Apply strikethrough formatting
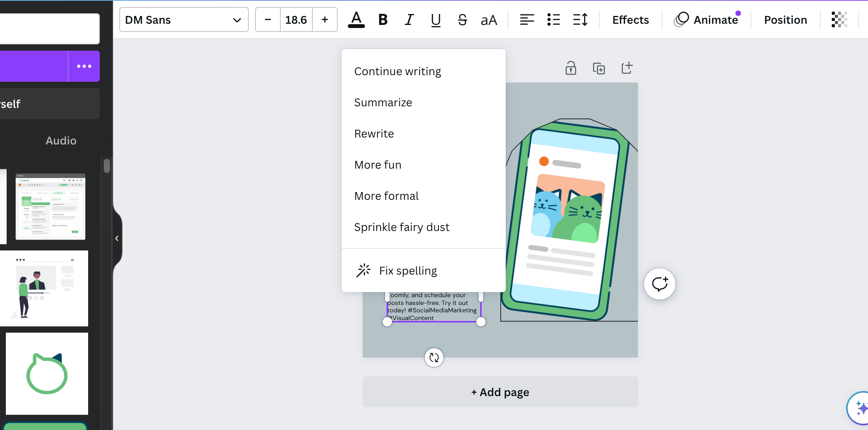Screen dimensions: 868x430 462,19
